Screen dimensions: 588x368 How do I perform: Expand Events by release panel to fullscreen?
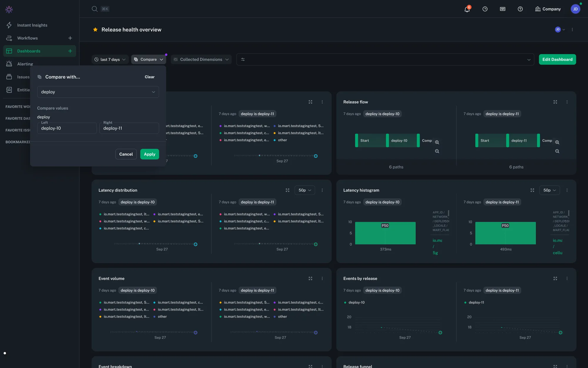point(555,279)
